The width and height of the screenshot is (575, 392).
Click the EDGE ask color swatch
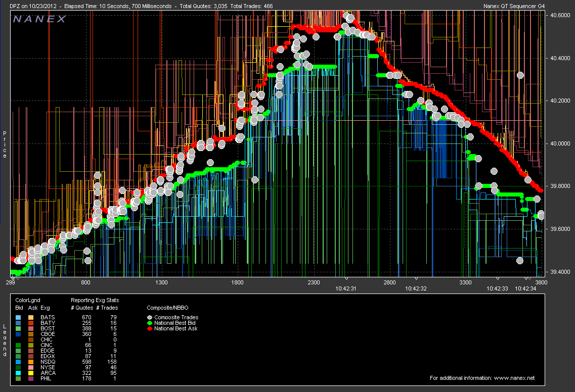[31, 351]
